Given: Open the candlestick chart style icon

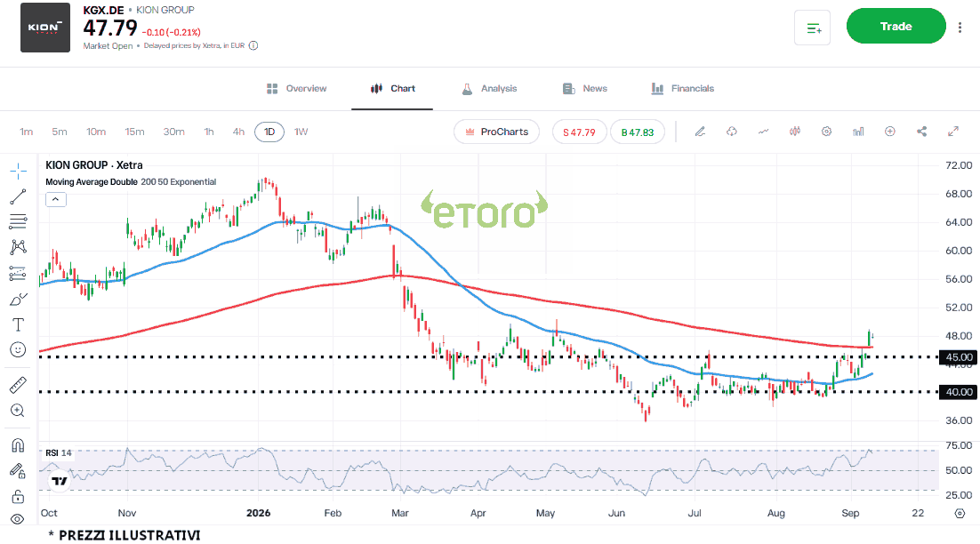Looking at the screenshot, I should [x=795, y=132].
